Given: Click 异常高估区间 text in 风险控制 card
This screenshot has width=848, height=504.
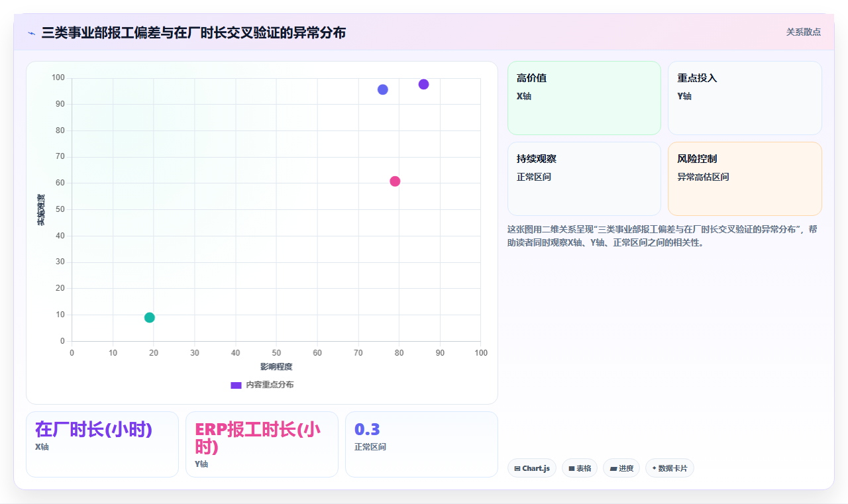Looking at the screenshot, I should pyautogui.click(x=703, y=177).
